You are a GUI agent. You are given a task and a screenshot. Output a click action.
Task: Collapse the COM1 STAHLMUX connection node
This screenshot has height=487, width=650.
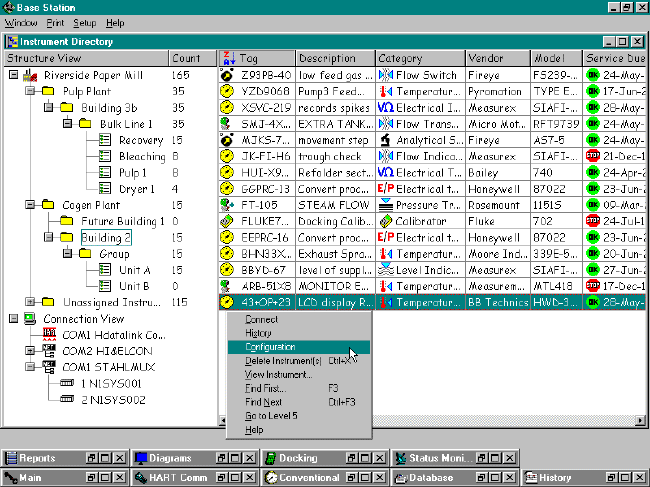click(29, 366)
